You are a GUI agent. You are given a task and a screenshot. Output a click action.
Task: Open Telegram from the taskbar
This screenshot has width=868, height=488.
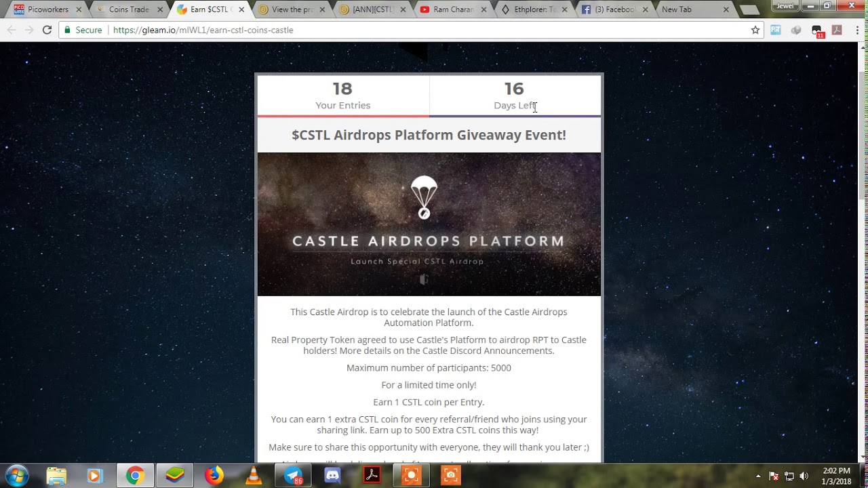[293, 476]
